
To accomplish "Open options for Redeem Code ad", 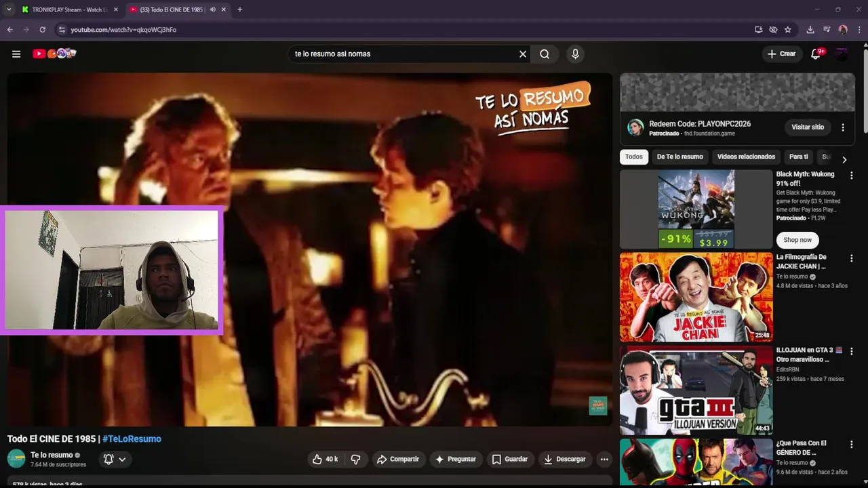I will point(843,127).
